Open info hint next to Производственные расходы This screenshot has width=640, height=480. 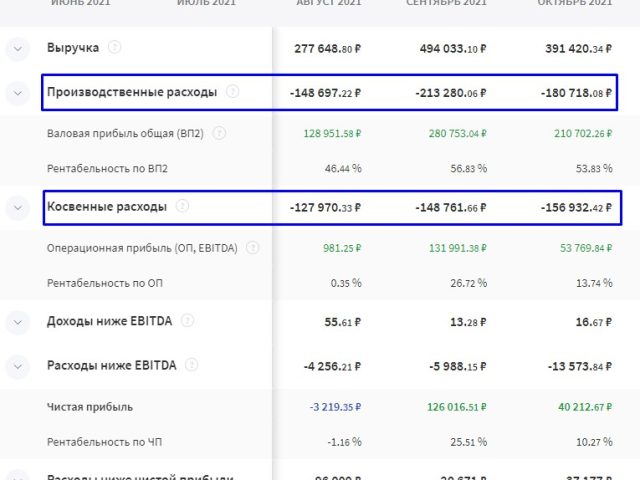tap(233, 91)
